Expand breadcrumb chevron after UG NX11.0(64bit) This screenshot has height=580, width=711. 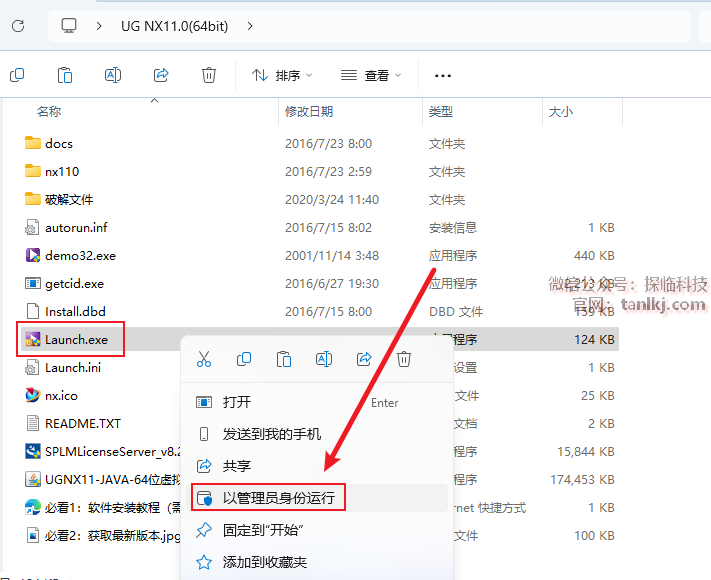tap(249, 25)
